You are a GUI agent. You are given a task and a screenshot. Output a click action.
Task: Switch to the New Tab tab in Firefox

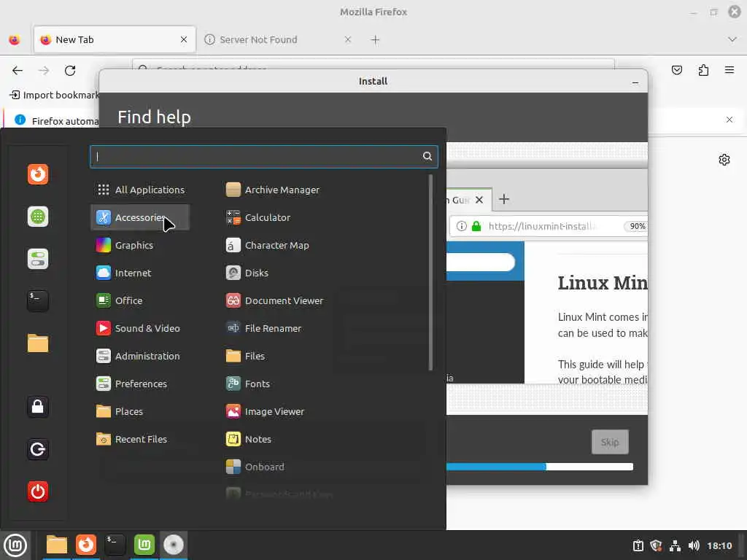tap(115, 39)
